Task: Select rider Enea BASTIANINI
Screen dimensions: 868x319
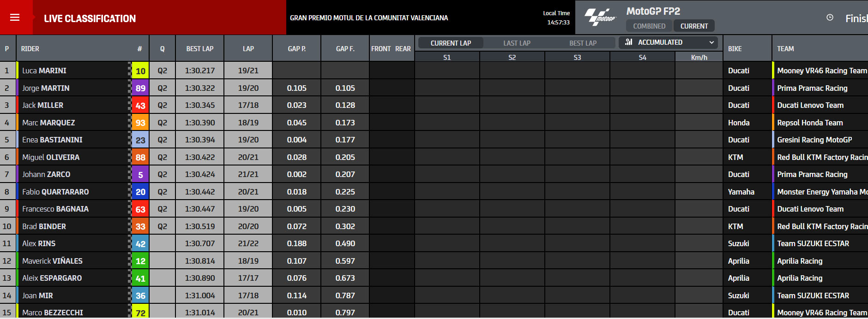Action: pos(52,140)
